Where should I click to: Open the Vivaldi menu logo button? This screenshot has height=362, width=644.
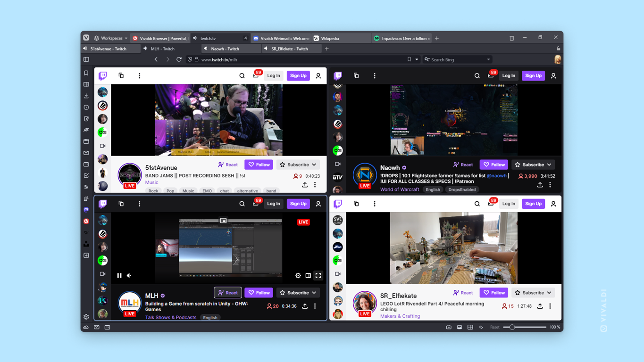coord(86,38)
